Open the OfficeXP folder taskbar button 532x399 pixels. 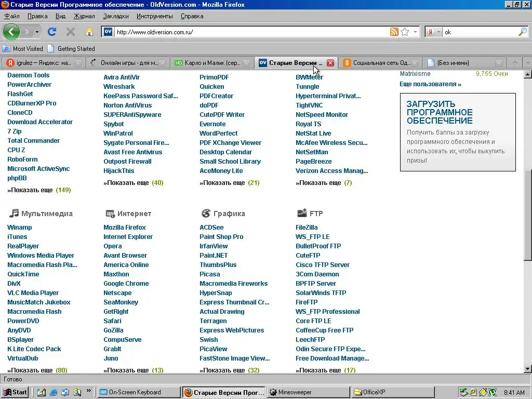click(x=393, y=392)
